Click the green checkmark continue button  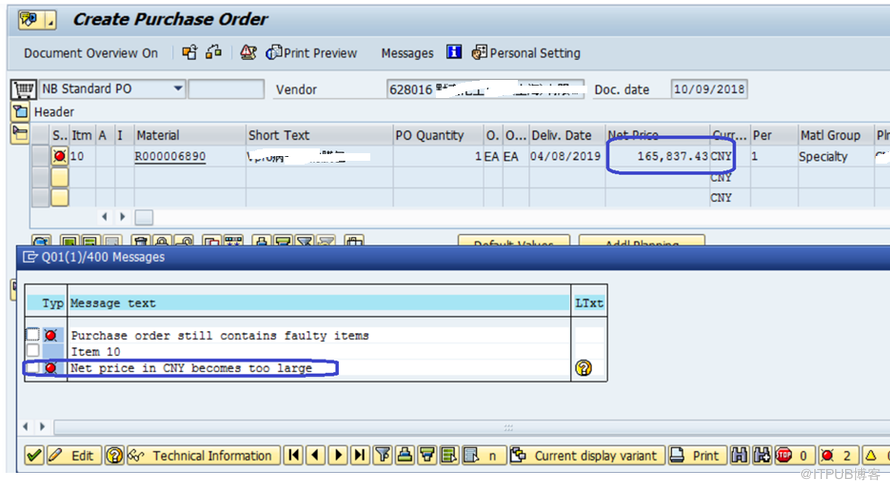34,455
